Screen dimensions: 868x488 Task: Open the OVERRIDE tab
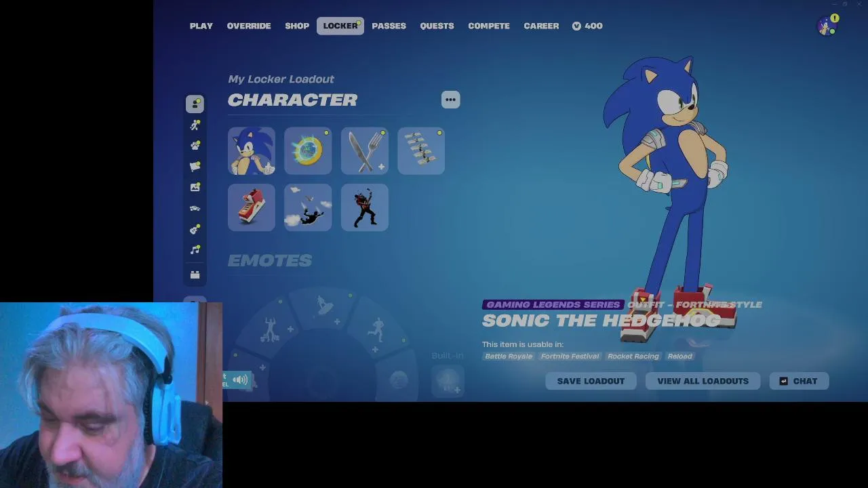[249, 26]
